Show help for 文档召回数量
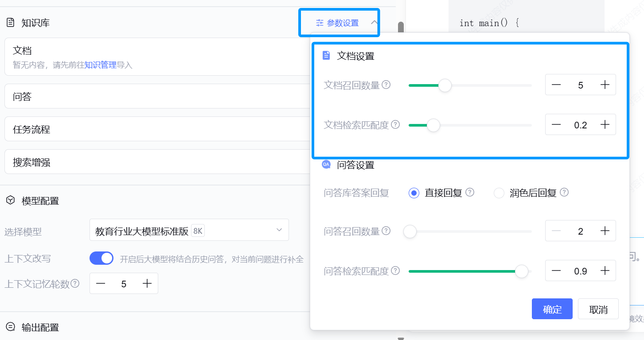Viewport: 644px width, 340px height. [x=386, y=85]
